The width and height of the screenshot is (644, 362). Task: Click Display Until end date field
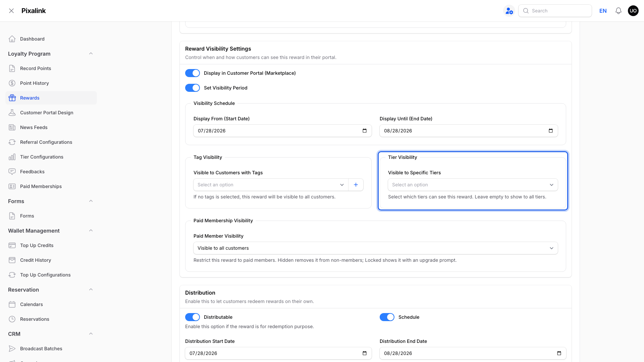click(x=469, y=131)
